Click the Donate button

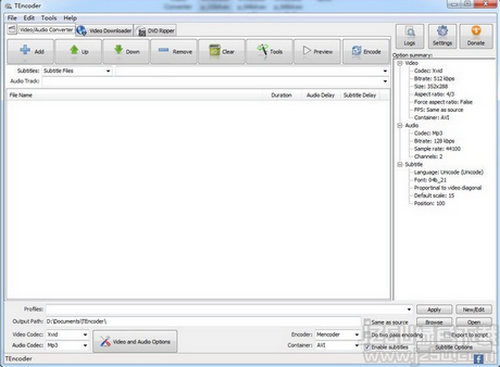point(476,36)
